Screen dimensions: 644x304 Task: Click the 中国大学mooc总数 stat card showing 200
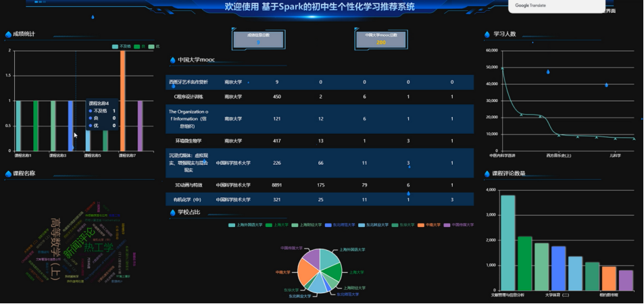click(380, 39)
